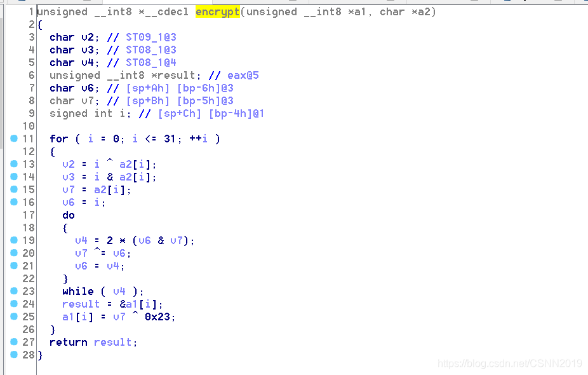The height and width of the screenshot is (375, 588).
Task: Click the [sp+Ch] comment on line 9
Action: [179, 114]
